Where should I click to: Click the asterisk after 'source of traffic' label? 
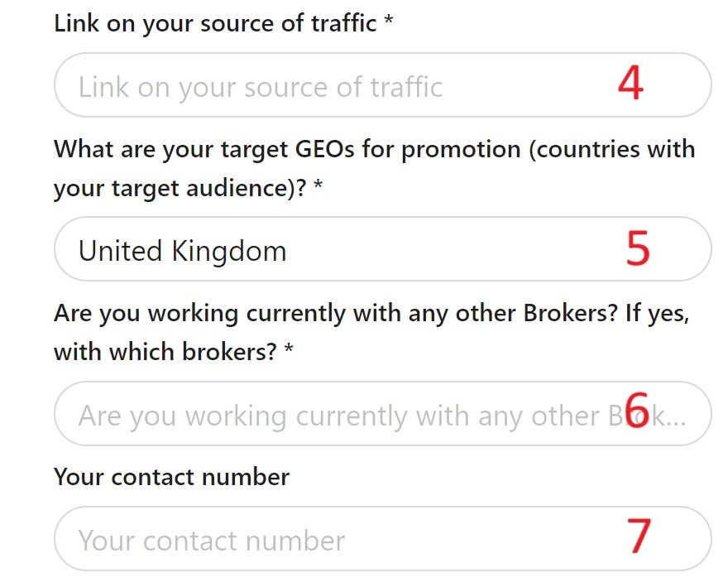pos(388,22)
